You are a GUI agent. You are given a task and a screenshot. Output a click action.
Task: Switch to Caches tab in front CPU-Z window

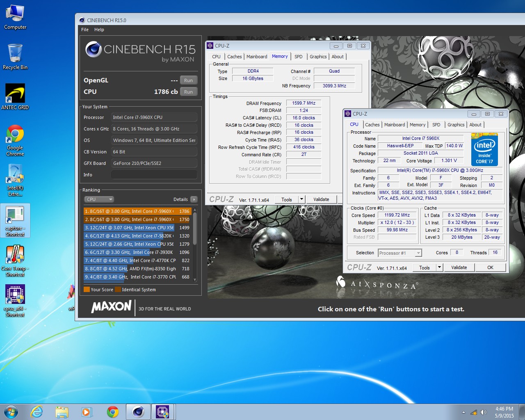pos(372,125)
